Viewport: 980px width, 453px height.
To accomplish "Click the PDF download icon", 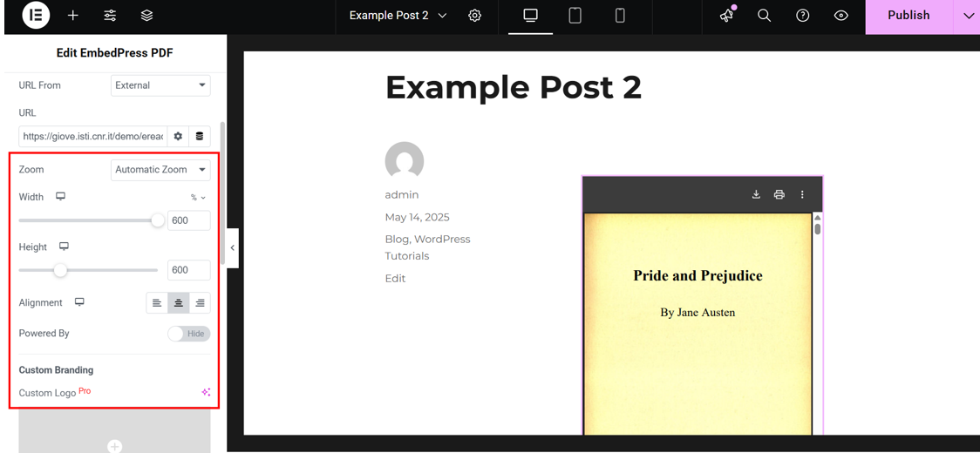I will pyautogui.click(x=756, y=194).
